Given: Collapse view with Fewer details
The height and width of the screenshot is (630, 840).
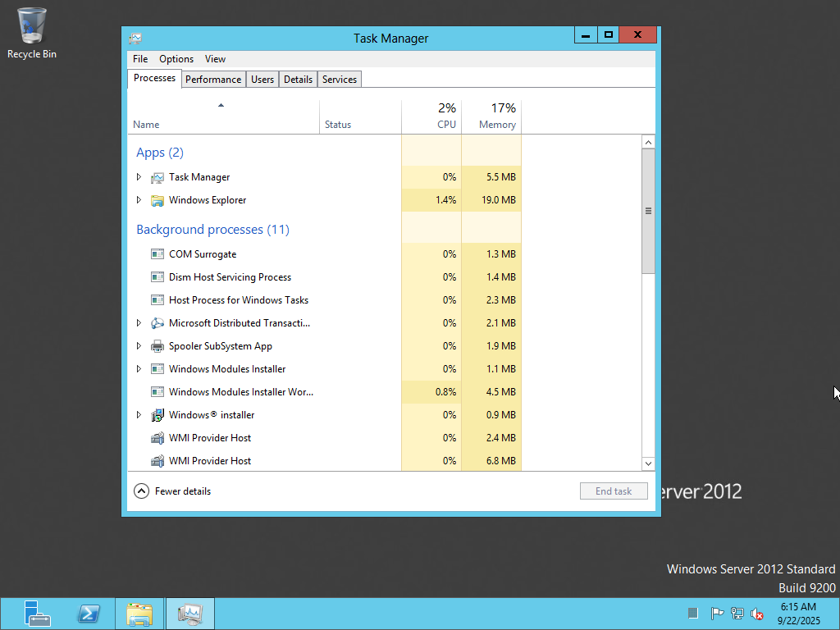Looking at the screenshot, I should click(x=173, y=491).
